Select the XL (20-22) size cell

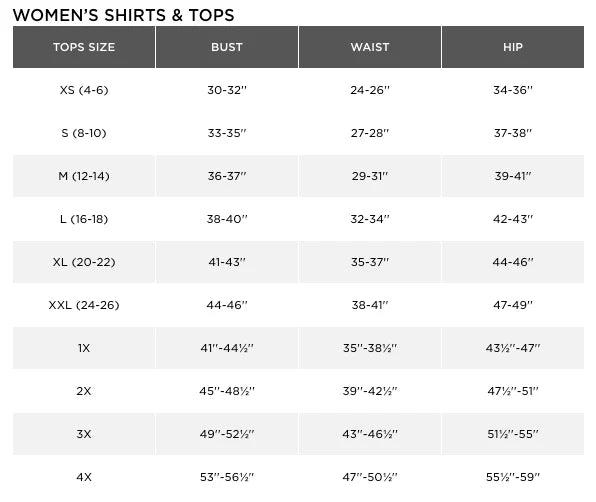(84, 262)
